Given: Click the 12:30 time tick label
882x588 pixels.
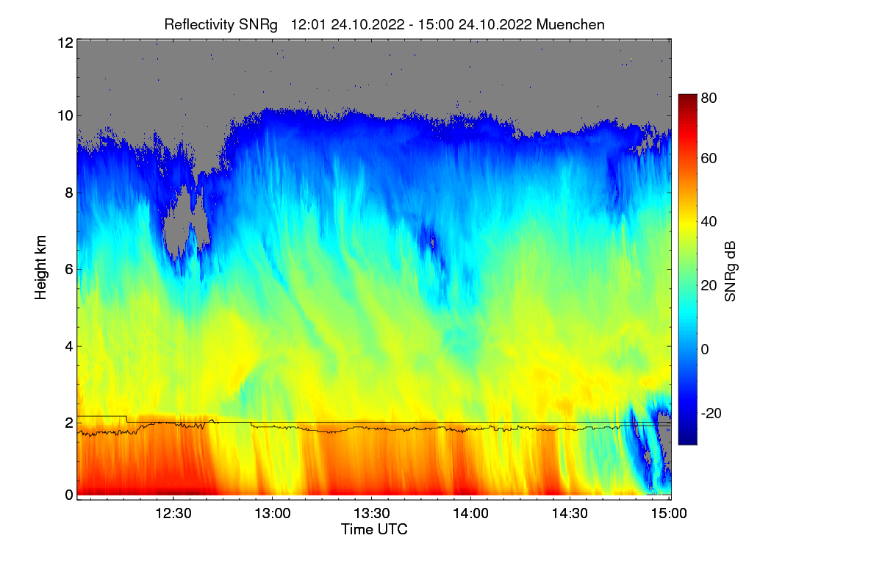Looking at the screenshot, I should (x=173, y=514).
